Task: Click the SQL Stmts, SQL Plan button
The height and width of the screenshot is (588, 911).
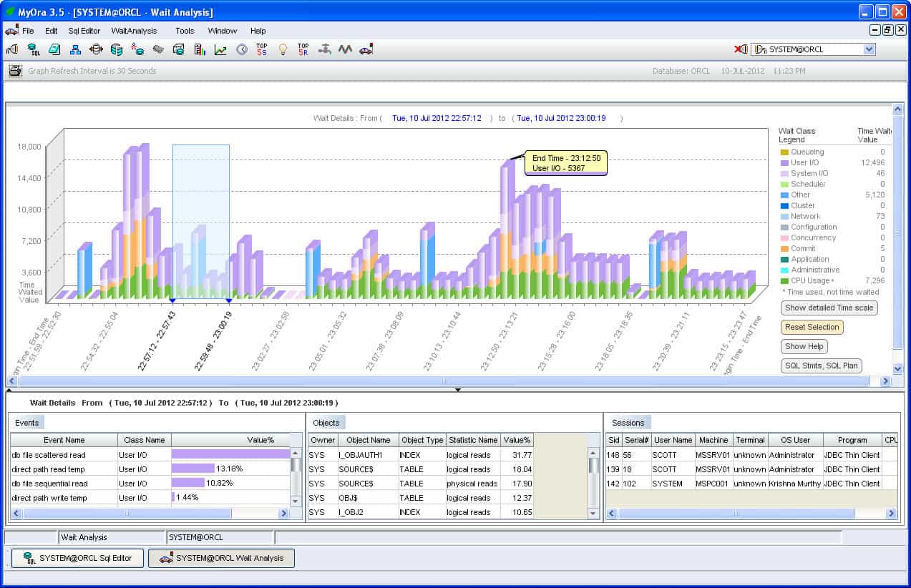Action: [821, 366]
